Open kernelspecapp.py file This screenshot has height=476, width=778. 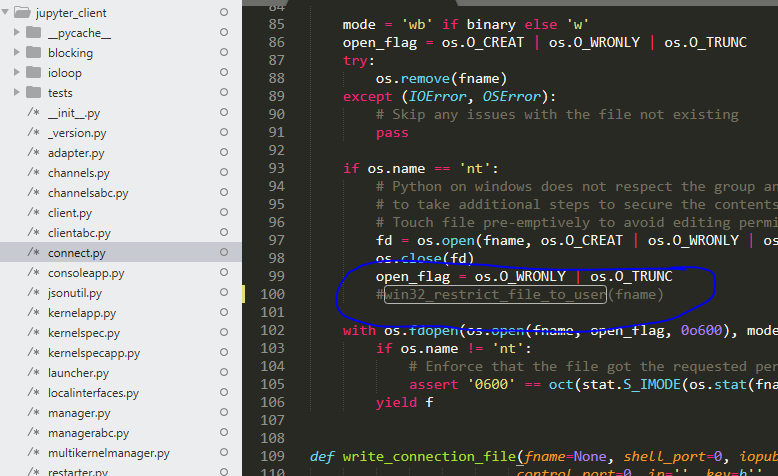point(94,353)
